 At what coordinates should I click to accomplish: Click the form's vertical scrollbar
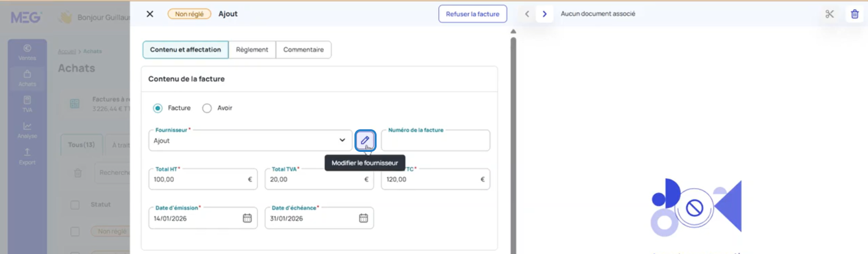coord(513,145)
